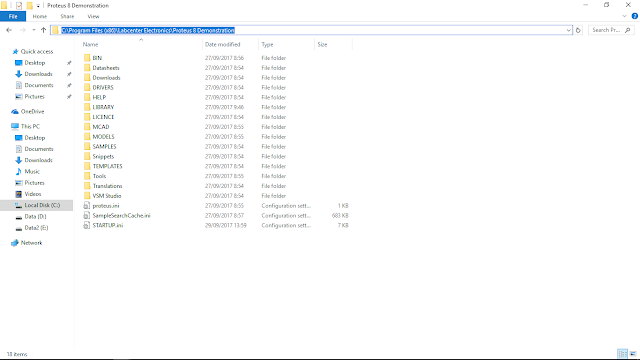Screen dimensions: 640x360
Task: Expand the ribbon with chevron
Action: pos(624,16)
